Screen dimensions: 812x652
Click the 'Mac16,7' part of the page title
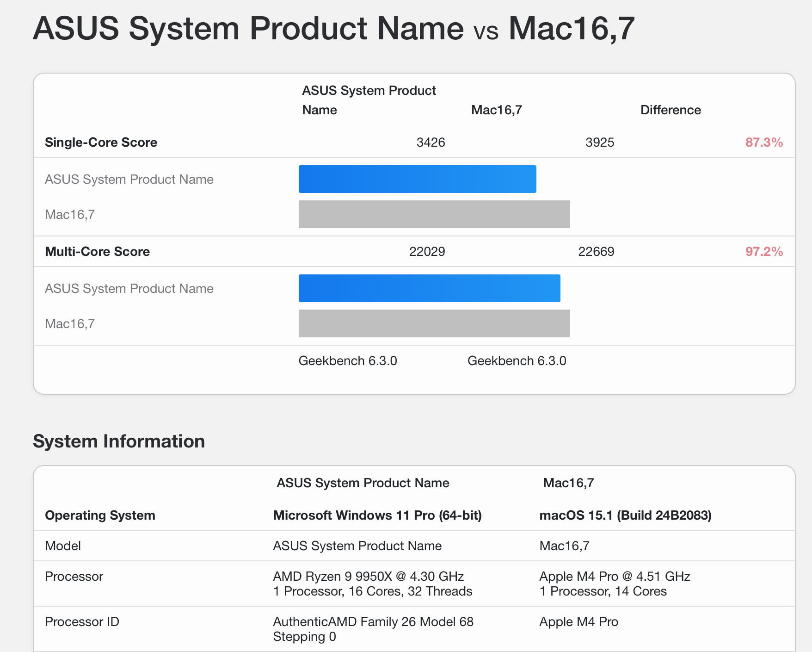pyautogui.click(x=572, y=29)
